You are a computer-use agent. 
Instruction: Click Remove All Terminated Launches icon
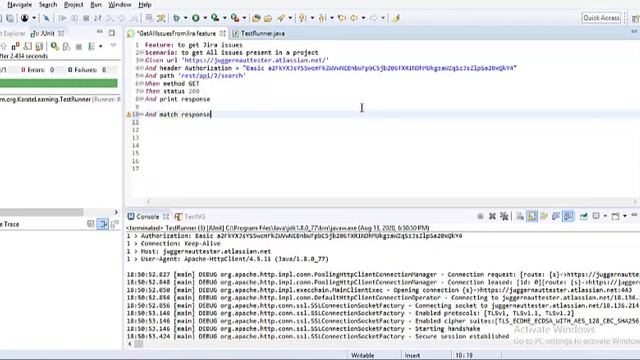click(504, 216)
